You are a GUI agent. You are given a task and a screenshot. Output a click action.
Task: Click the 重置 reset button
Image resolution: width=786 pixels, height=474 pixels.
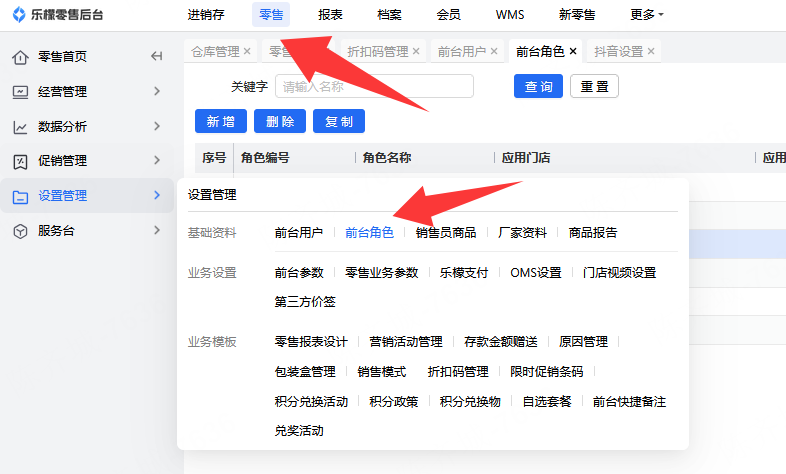coord(594,86)
